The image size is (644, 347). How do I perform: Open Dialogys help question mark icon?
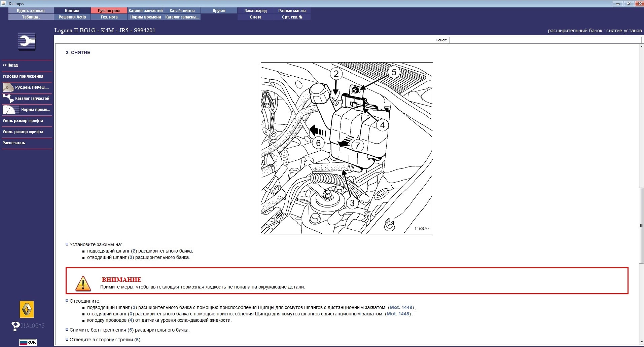(x=15, y=326)
